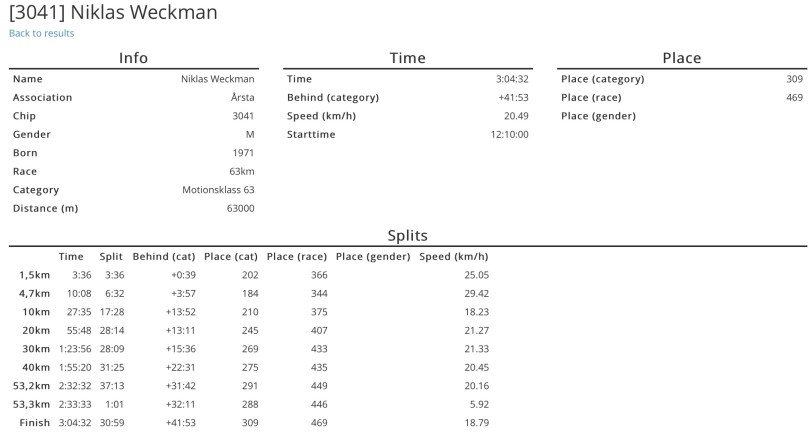Viewport: 809px width, 437px height.
Task: Select the Info section heading
Action: tap(133, 58)
